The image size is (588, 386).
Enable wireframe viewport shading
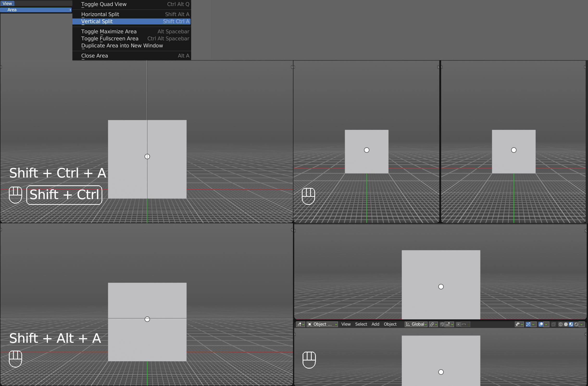tap(560, 324)
